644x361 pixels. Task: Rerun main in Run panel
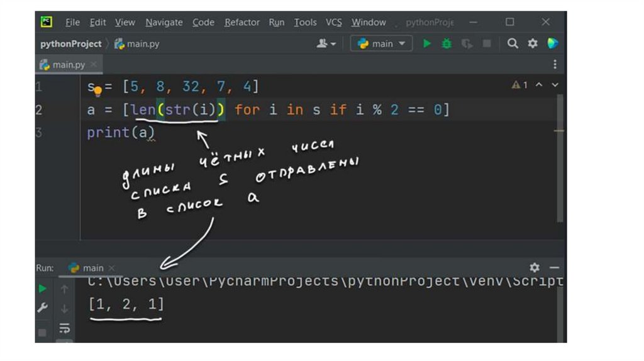(x=42, y=289)
